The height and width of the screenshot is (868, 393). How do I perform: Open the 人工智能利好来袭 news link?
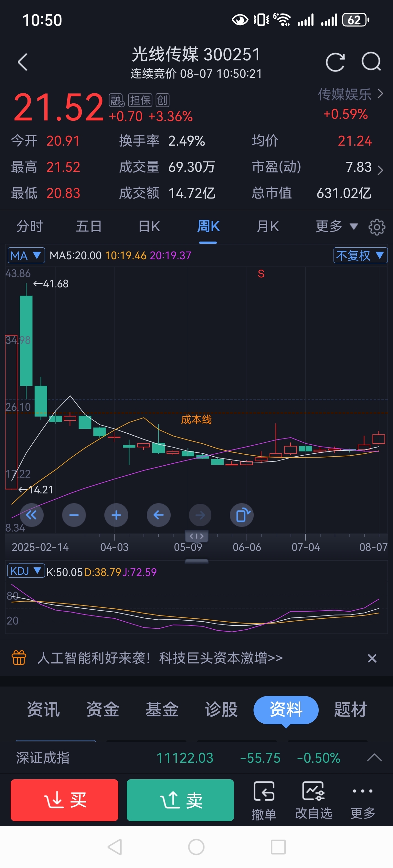click(x=160, y=657)
